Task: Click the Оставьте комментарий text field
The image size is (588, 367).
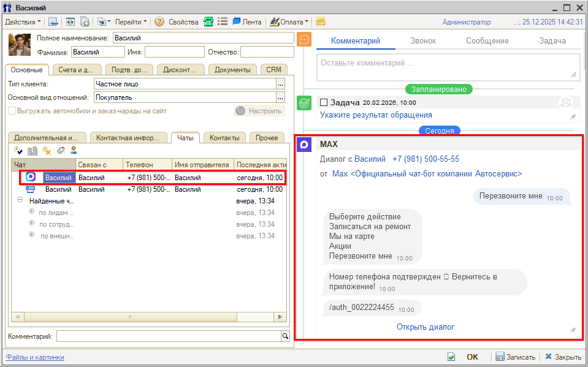Action: click(446, 66)
